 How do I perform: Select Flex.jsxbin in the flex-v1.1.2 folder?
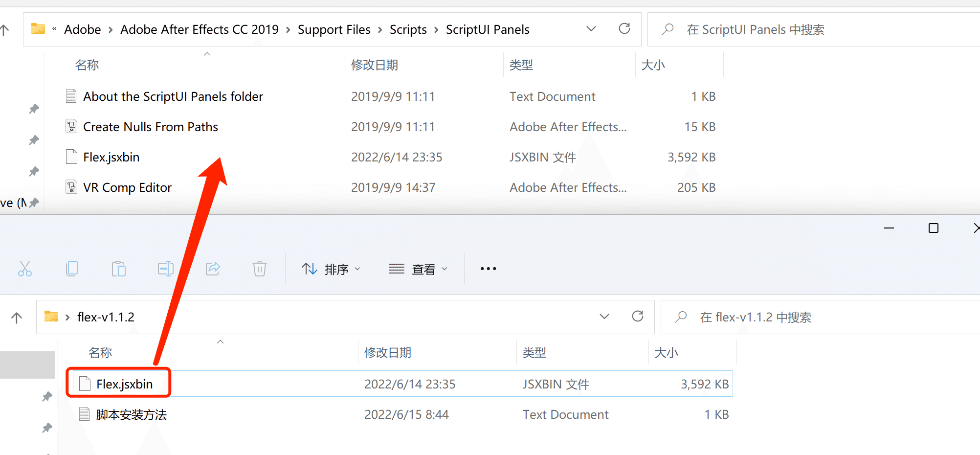coord(124,384)
